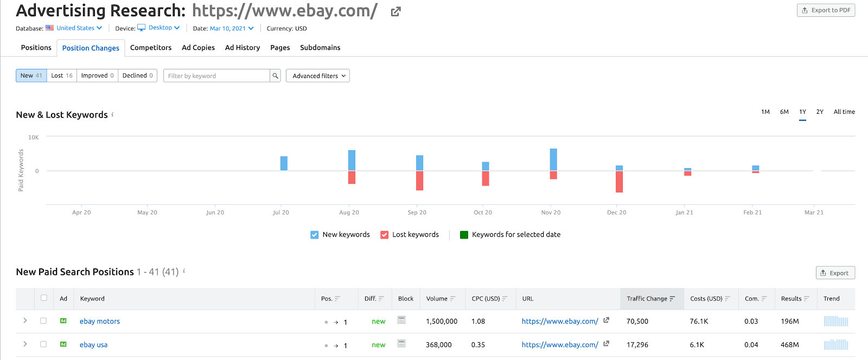Open the Ad Copies tab
The width and height of the screenshot is (868, 360).
pyautogui.click(x=199, y=48)
